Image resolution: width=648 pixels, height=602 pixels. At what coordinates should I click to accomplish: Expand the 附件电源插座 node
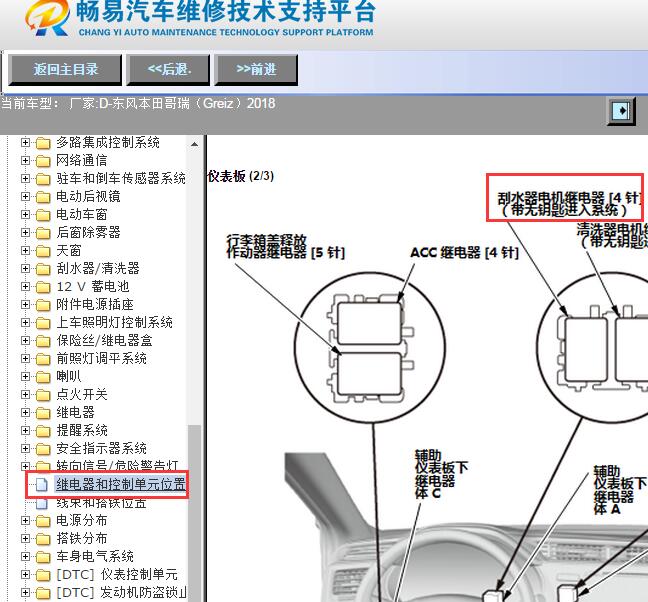(25, 305)
